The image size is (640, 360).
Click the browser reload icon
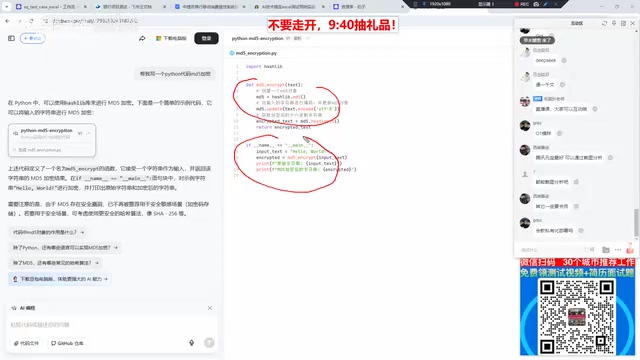(31, 21)
